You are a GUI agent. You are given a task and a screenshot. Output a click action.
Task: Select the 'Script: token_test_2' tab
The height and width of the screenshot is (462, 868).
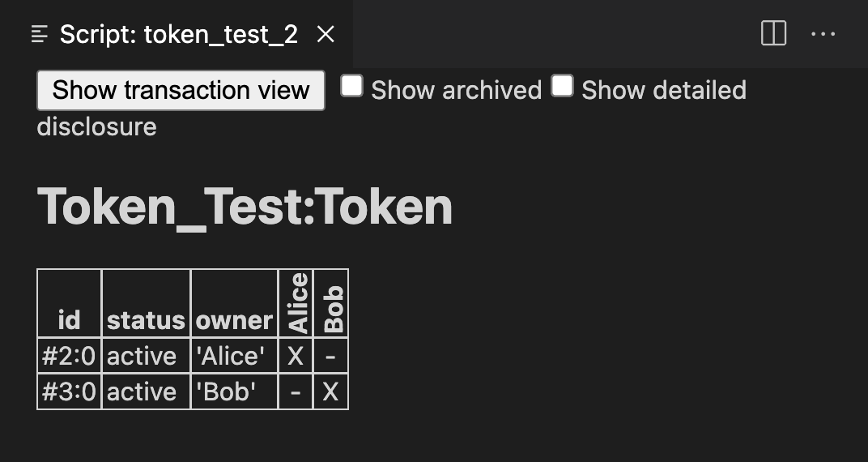tap(178, 34)
